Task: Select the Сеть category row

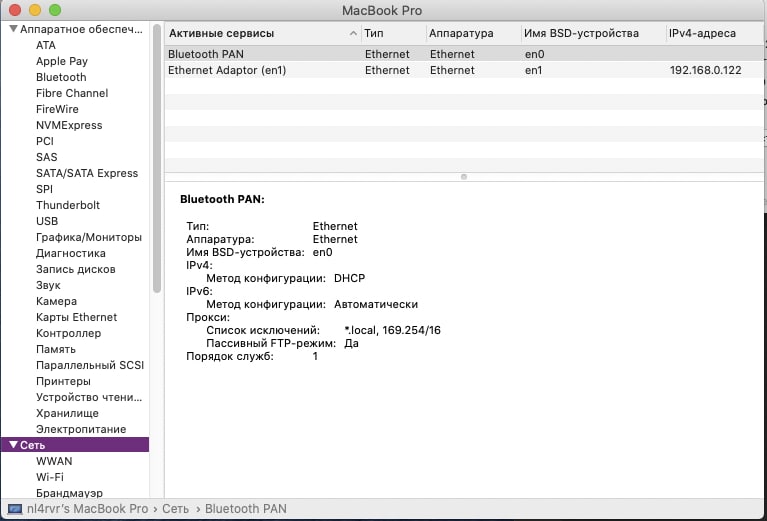Action: pyautogui.click(x=75, y=445)
